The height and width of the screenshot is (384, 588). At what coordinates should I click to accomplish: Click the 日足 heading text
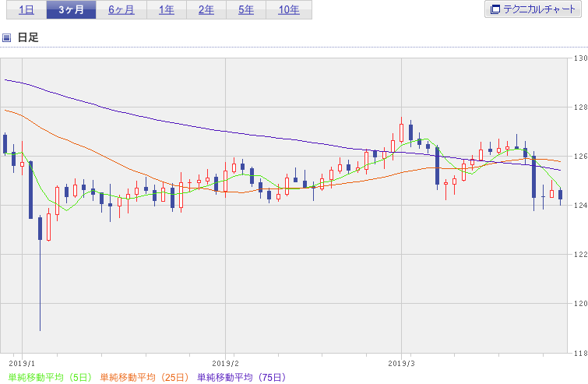point(28,37)
